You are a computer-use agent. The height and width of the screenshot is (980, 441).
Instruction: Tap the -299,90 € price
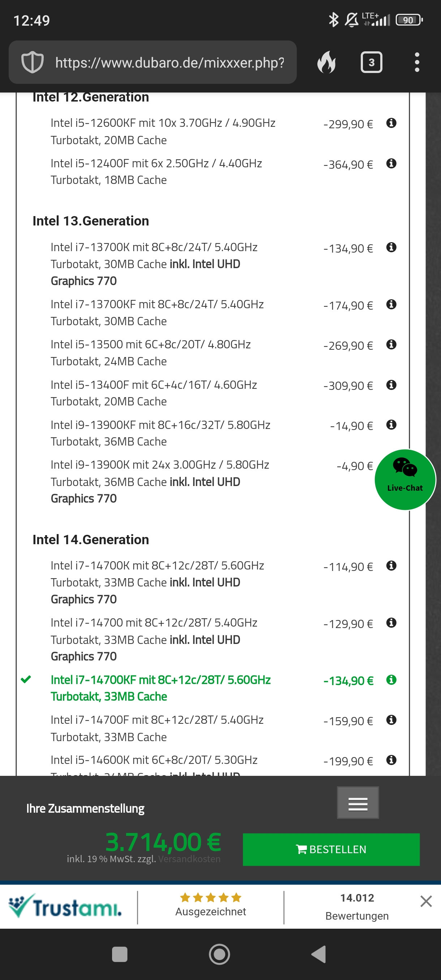348,124
